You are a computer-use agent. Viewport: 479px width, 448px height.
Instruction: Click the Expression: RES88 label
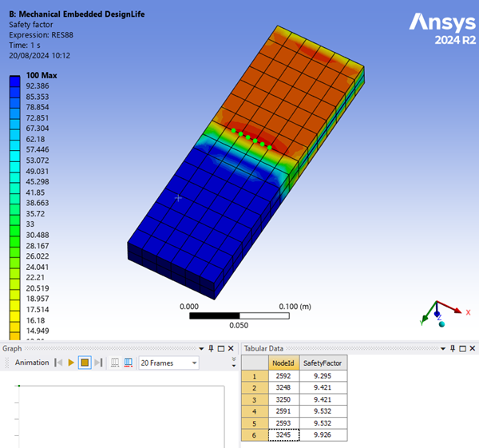pyautogui.click(x=41, y=35)
